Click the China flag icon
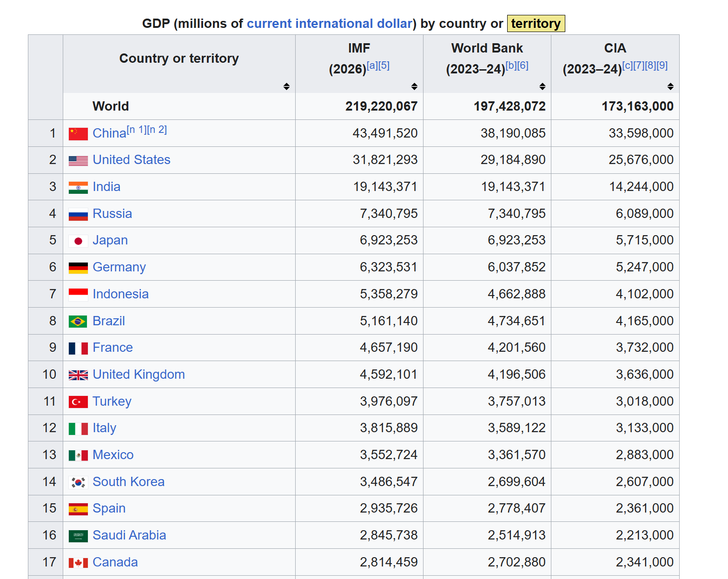 tap(78, 134)
